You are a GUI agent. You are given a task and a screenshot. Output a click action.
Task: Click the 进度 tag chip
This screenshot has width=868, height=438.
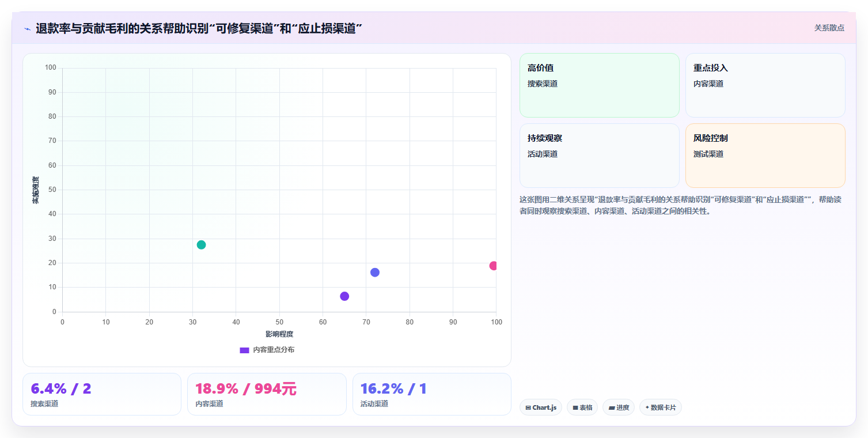[619, 407]
